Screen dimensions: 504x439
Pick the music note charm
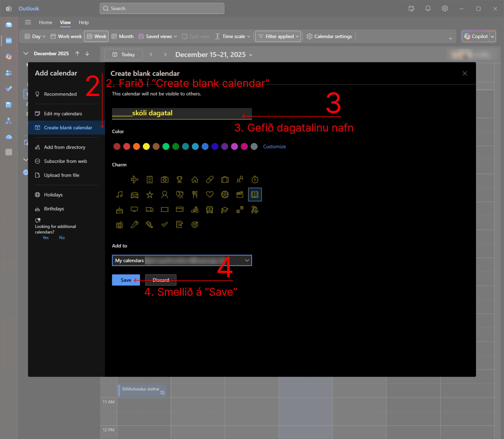point(119,195)
